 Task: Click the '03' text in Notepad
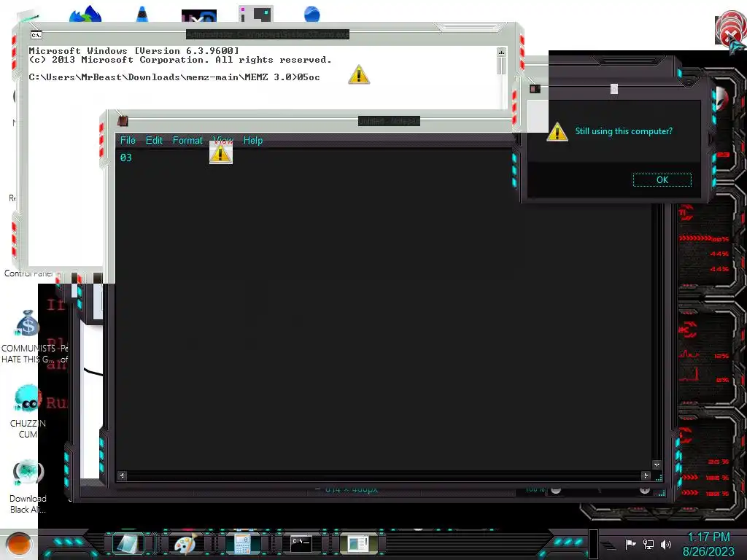tap(125, 157)
